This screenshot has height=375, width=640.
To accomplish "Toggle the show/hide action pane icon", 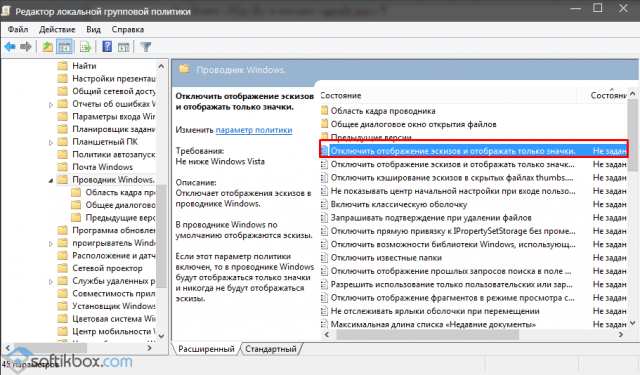I will pos(123,47).
